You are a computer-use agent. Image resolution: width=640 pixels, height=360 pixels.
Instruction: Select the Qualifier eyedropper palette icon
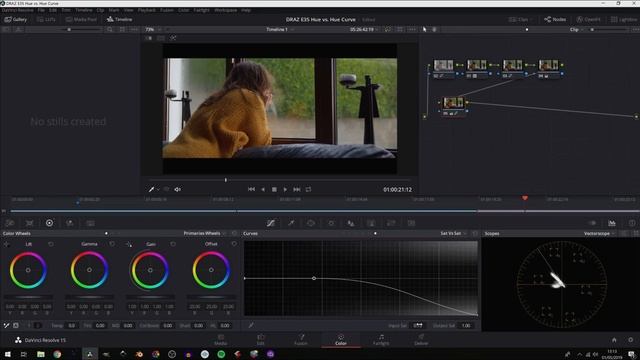[291, 223]
